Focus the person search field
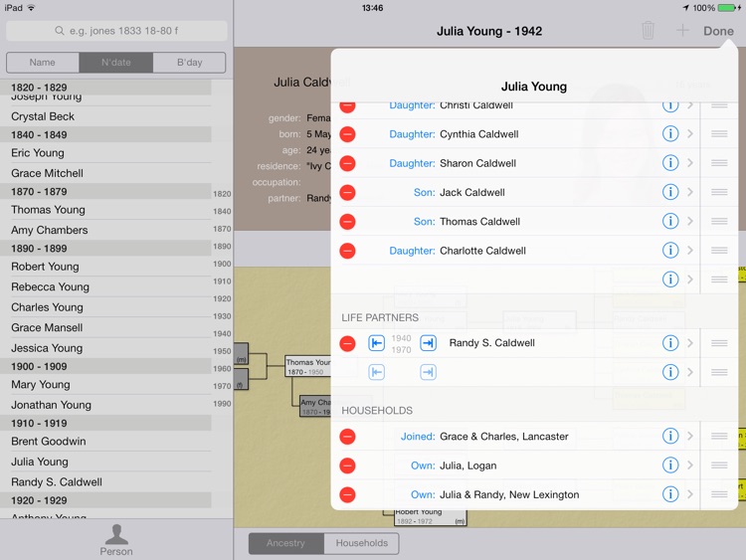Image resolution: width=746 pixels, height=560 pixels. [x=116, y=31]
